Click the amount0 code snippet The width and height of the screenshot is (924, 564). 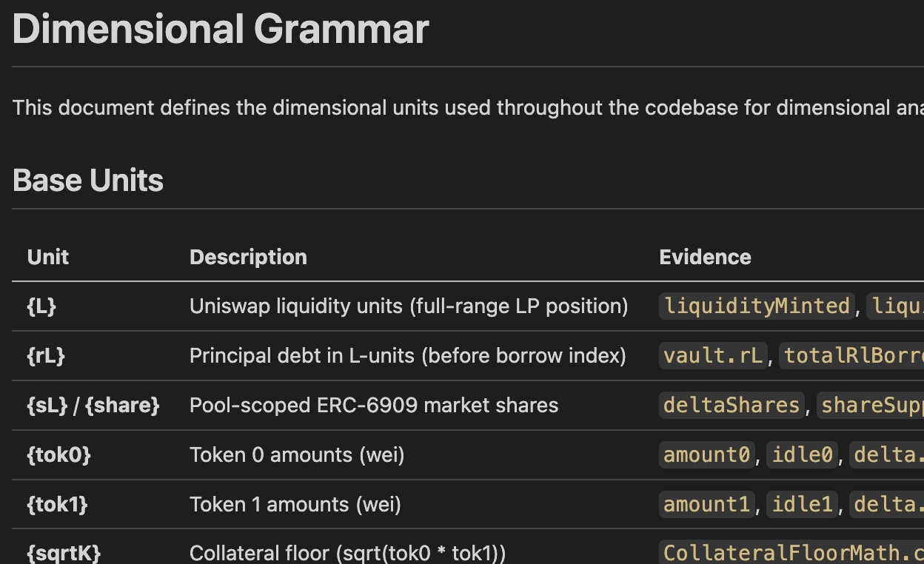pos(707,454)
